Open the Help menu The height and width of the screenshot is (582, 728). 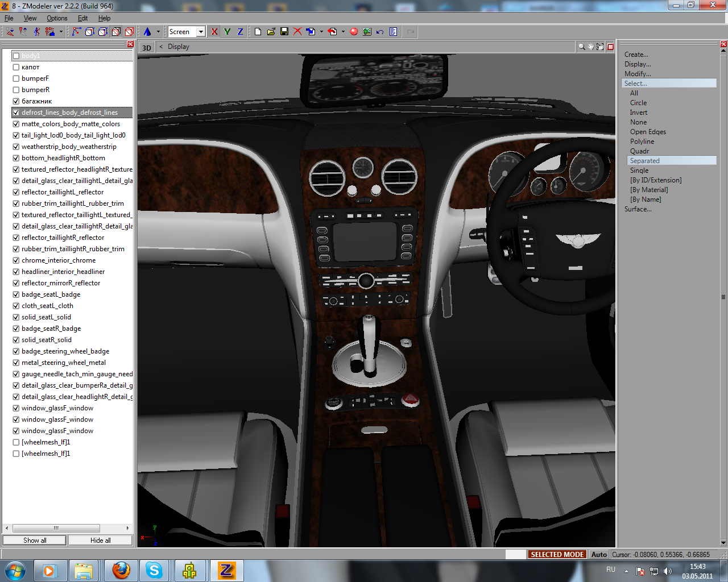104,18
